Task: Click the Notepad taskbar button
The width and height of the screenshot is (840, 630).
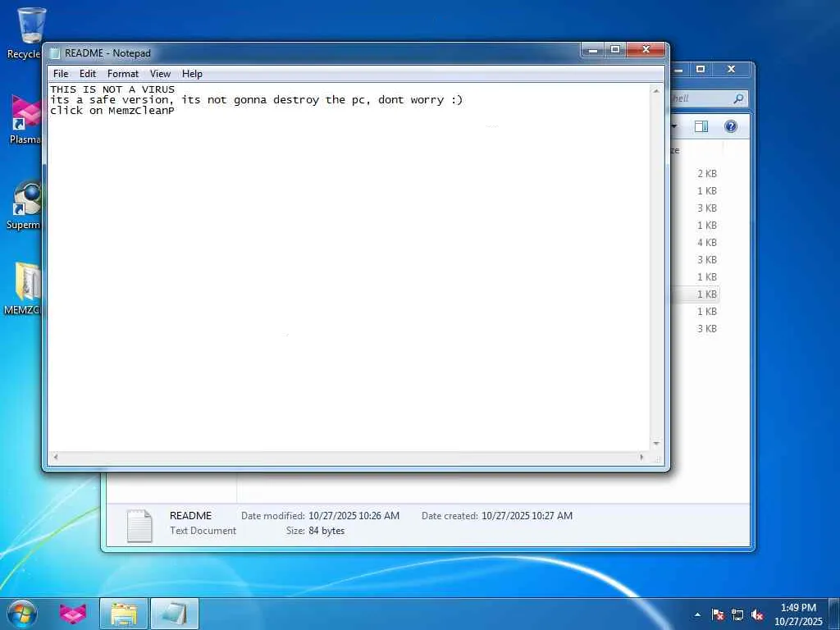Action: 175,614
